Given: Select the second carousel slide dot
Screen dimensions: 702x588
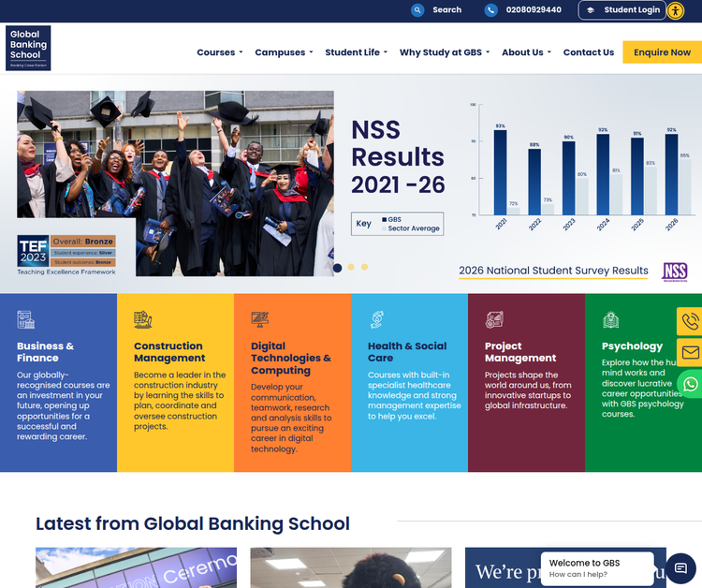Looking at the screenshot, I should point(351,267).
